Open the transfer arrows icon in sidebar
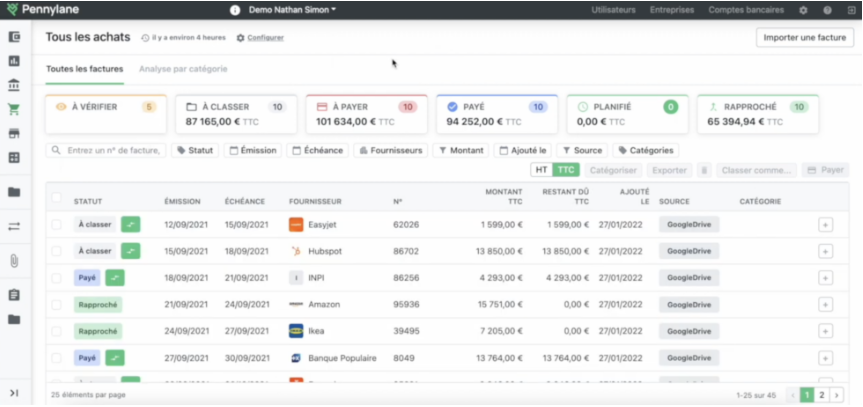 14,226
